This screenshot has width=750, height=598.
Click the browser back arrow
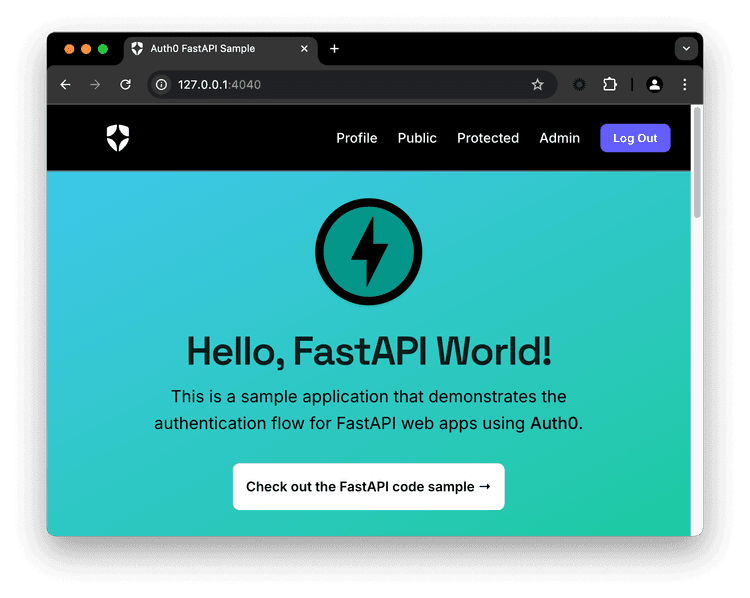66,85
